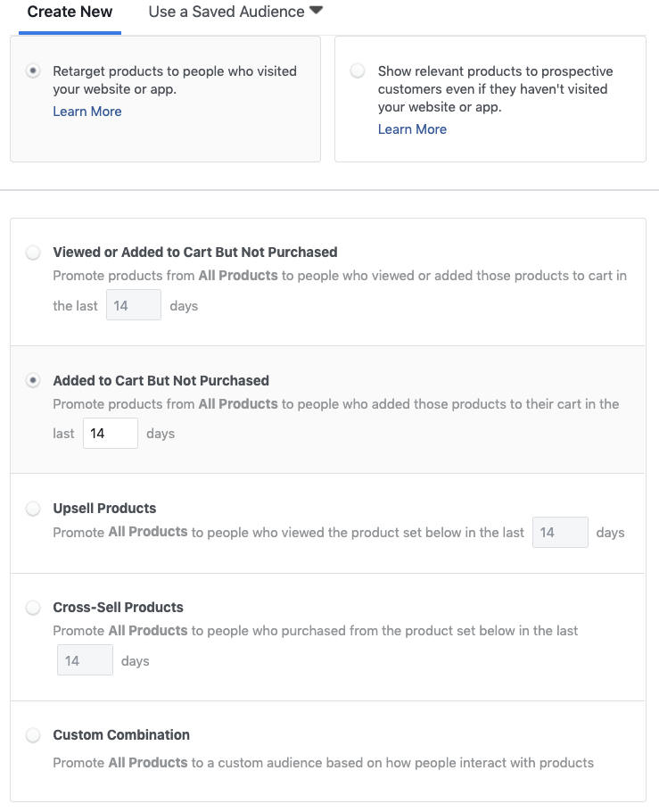Select Viewed or Added to Cart But Not Purchased
Screen dimensions: 659x812
(33, 253)
